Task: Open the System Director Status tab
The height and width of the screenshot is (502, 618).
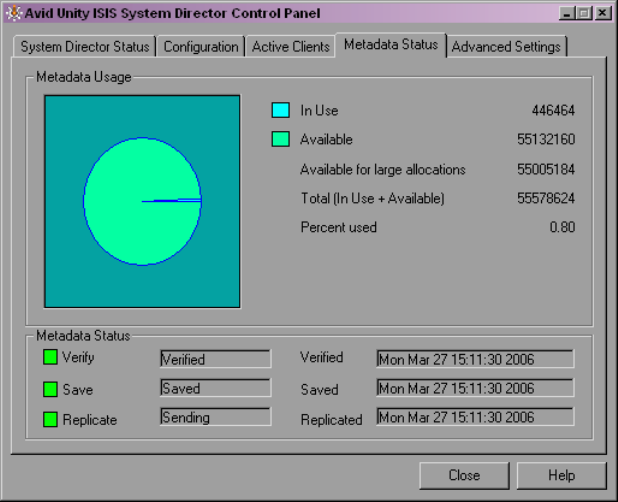Action: tap(85, 46)
